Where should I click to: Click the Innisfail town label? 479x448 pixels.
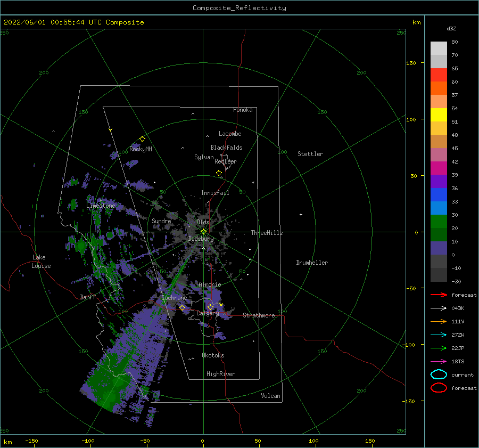point(215,193)
